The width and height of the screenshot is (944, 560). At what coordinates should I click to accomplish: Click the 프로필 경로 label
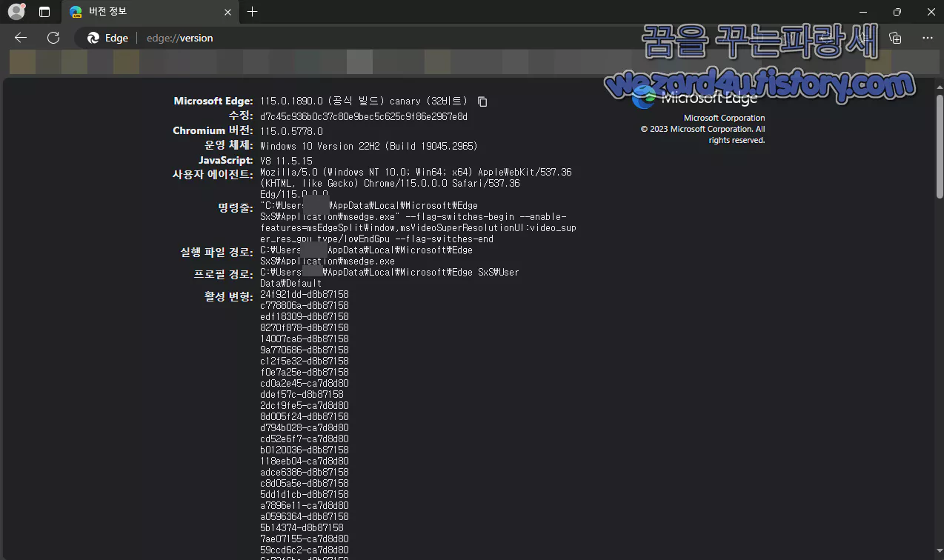coord(224,273)
